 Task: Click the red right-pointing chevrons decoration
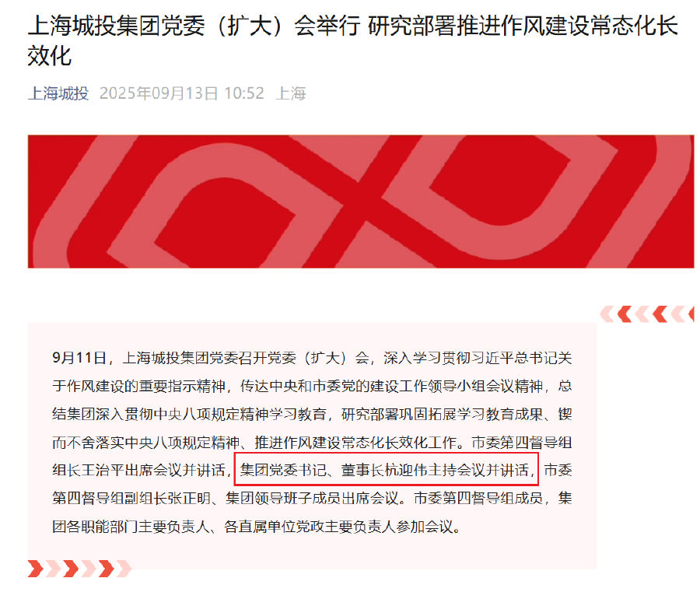[79, 569]
